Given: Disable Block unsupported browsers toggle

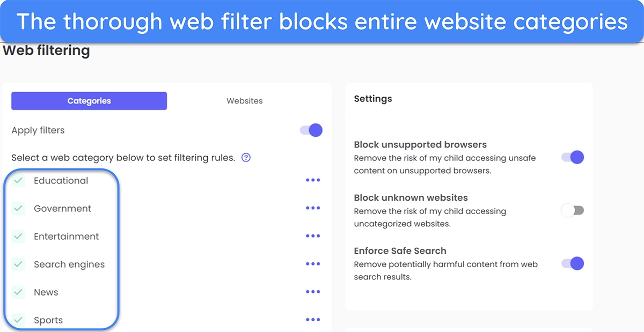Looking at the screenshot, I should tap(573, 157).
